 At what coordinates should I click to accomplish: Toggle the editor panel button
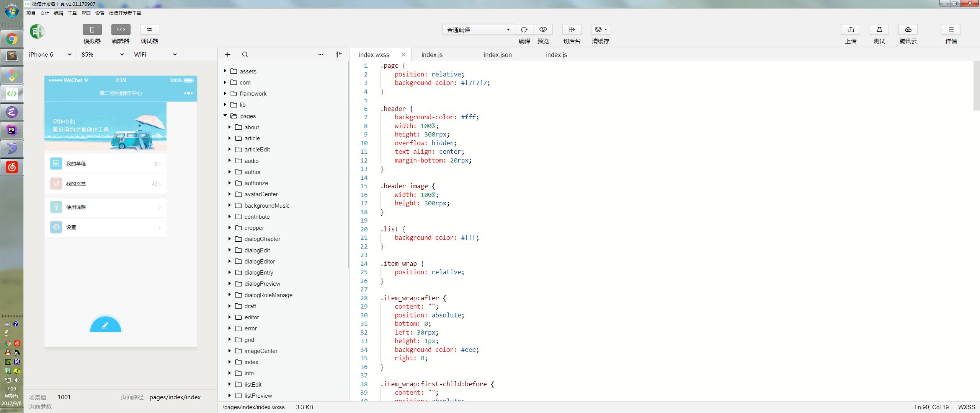(121, 30)
